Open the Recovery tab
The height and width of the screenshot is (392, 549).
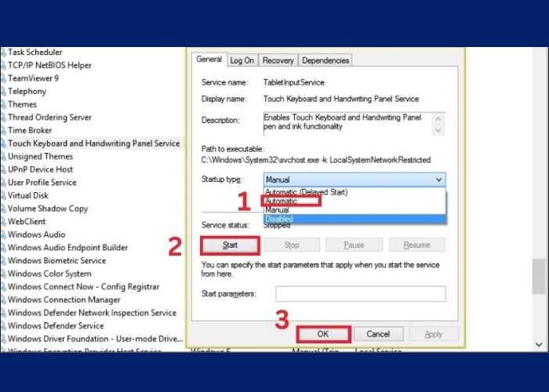pos(278,60)
